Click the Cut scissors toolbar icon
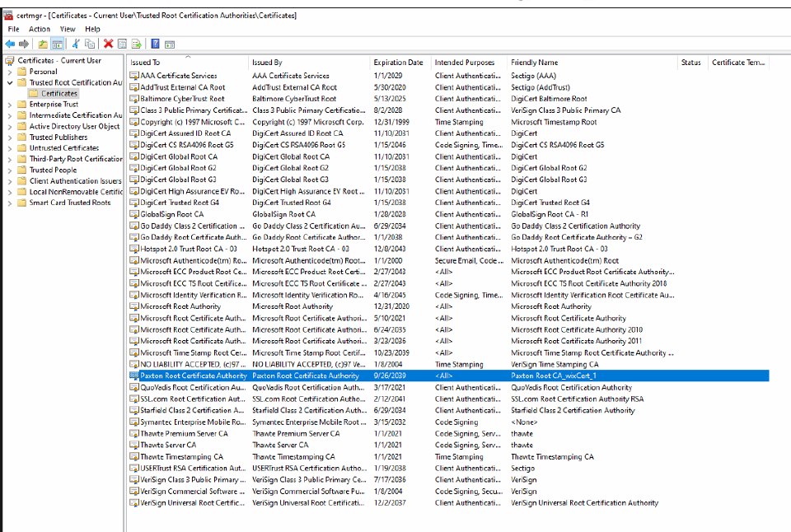Viewport: 791px width, 532px height. tap(76, 44)
